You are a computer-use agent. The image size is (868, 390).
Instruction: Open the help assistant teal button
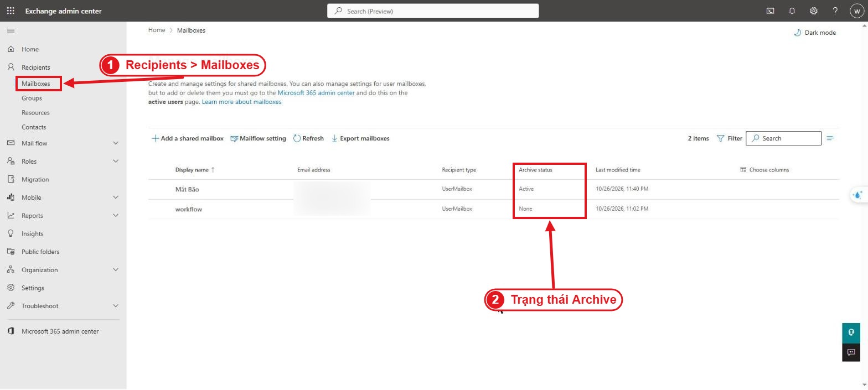pyautogui.click(x=851, y=332)
